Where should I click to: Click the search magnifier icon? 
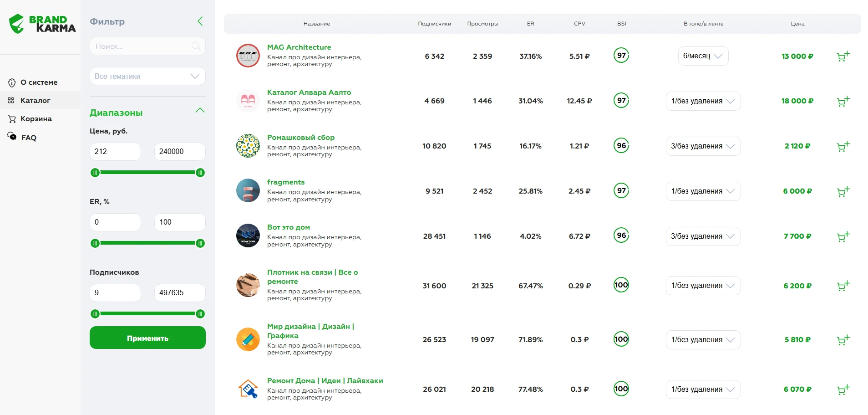click(196, 46)
